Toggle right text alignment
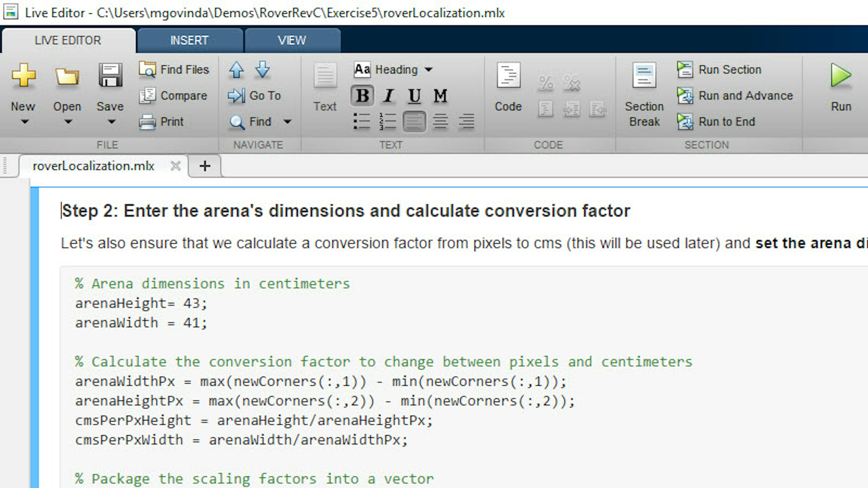868x488 pixels. 466,121
